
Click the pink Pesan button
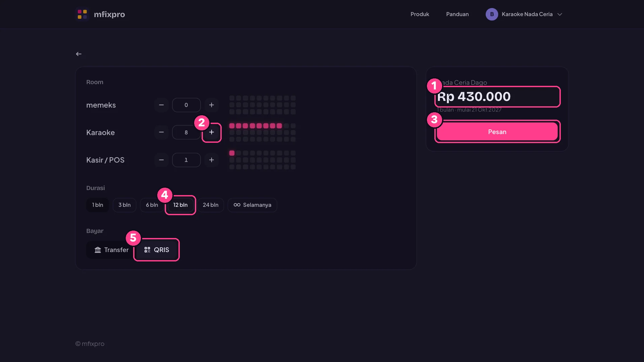[x=497, y=132]
